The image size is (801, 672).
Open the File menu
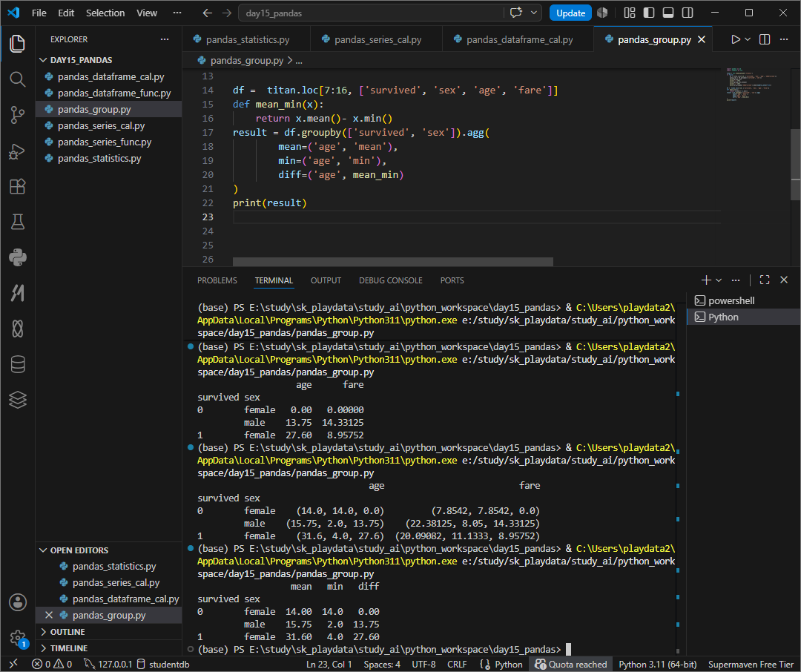point(39,13)
